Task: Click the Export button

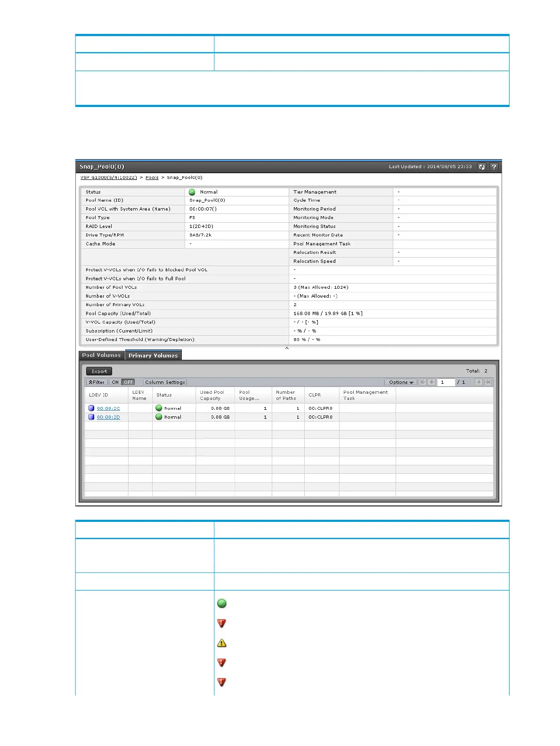Action: (x=99, y=371)
